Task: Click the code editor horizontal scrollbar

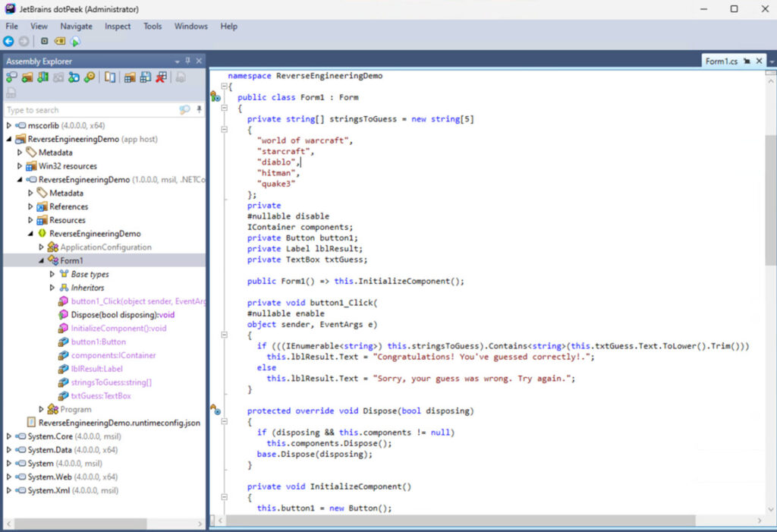Action: [x=461, y=520]
